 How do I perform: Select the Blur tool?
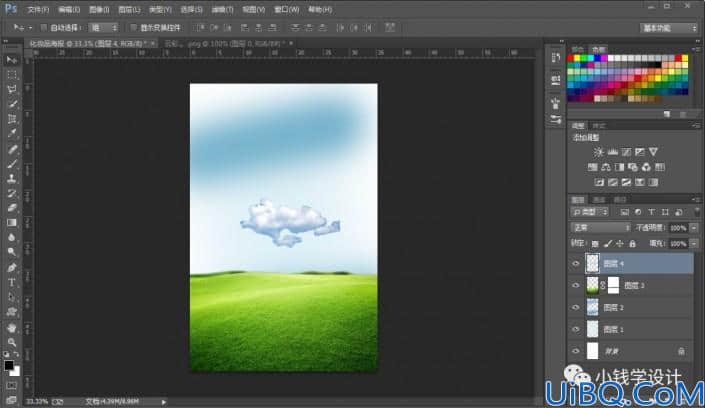point(12,238)
